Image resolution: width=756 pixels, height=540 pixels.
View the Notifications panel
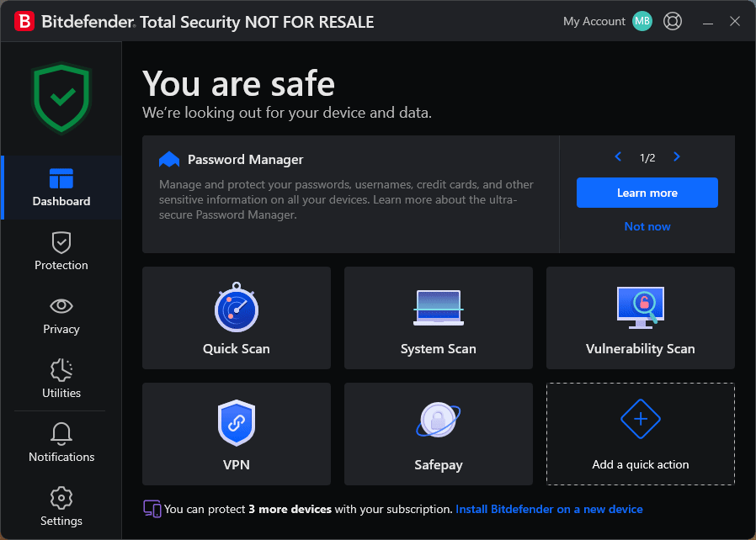point(61,443)
